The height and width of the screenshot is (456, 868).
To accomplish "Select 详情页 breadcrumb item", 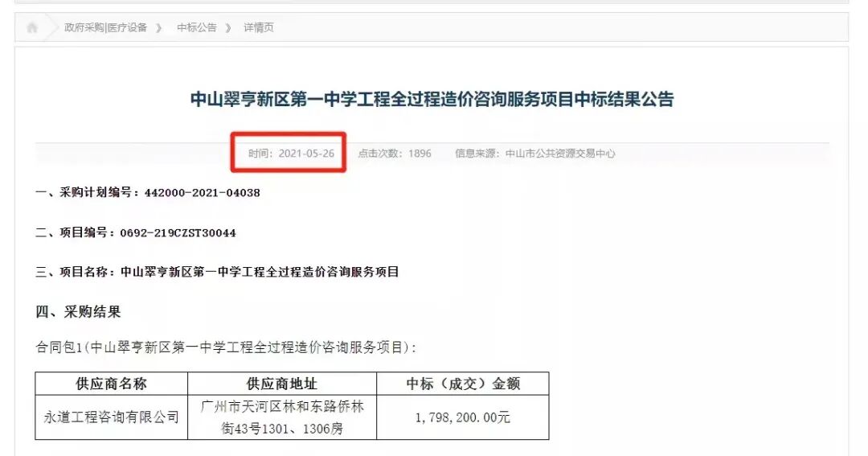I will (259, 27).
